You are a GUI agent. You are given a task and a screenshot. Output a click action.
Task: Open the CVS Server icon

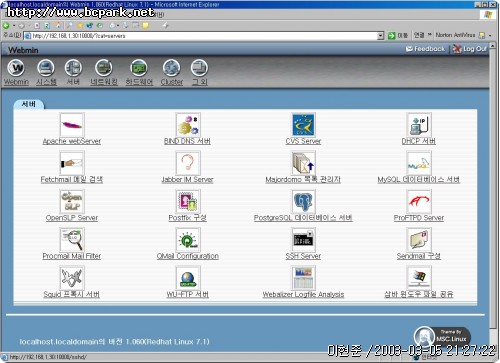(x=303, y=125)
